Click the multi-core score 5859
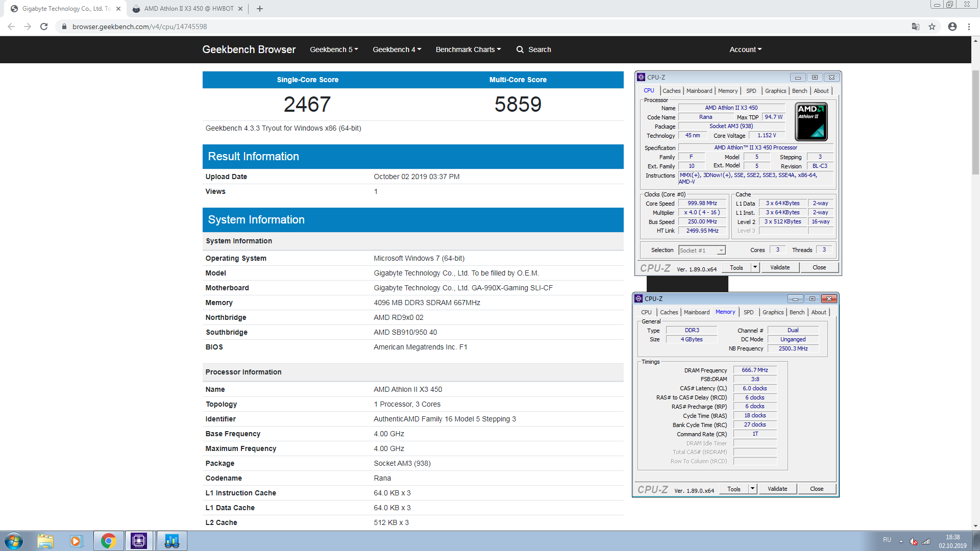This screenshot has height=551, width=980. (518, 104)
